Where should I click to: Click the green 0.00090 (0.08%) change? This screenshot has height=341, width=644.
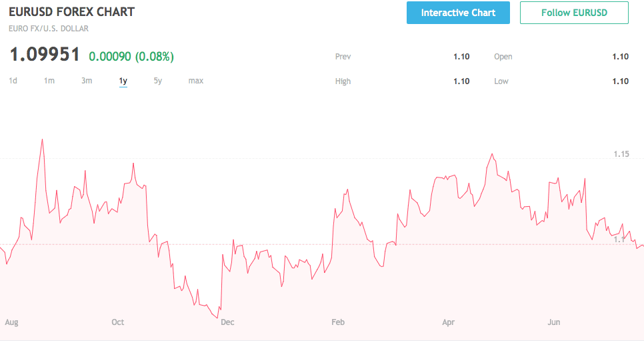(x=131, y=57)
